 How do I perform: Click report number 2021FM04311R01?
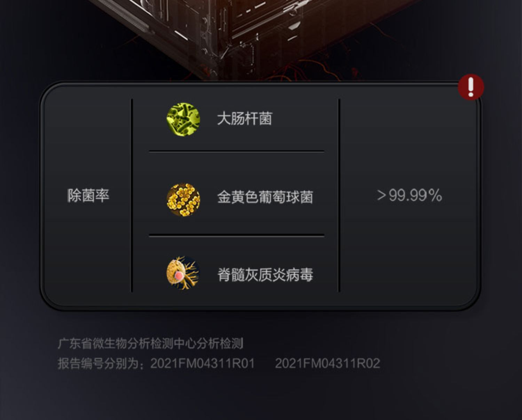pyautogui.click(x=203, y=363)
